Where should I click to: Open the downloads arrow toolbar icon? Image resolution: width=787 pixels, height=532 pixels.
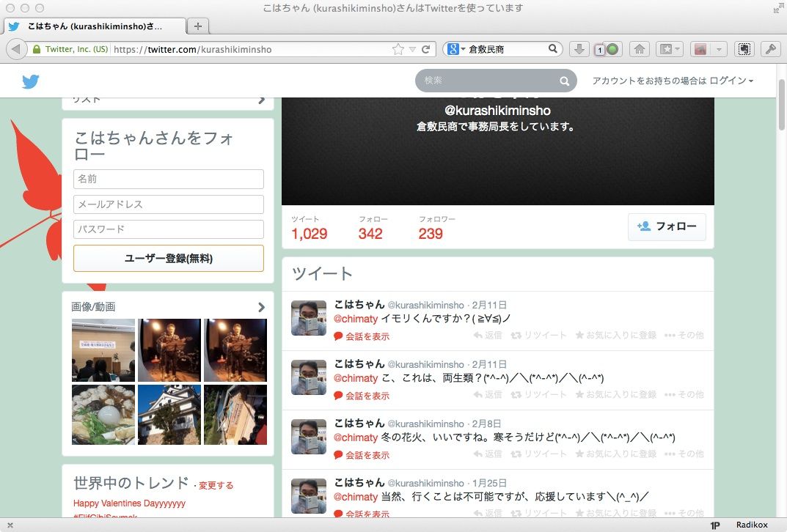click(579, 49)
